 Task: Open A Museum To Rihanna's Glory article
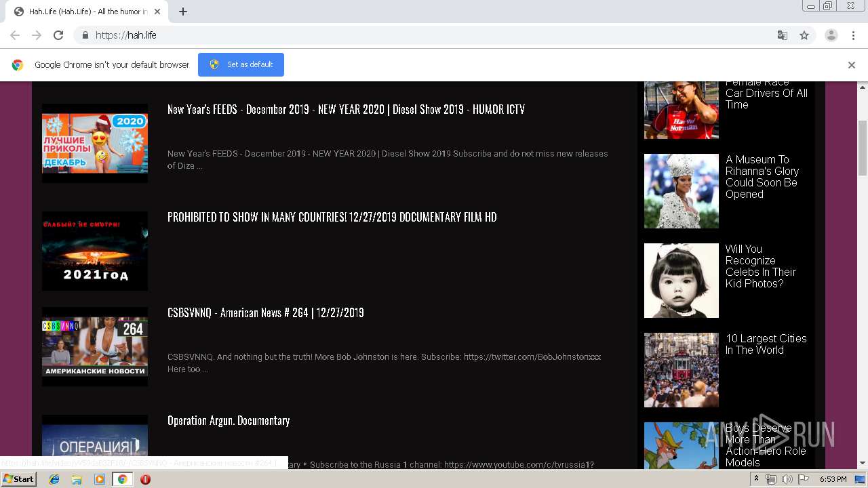pyautogui.click(x=762, y=177)
